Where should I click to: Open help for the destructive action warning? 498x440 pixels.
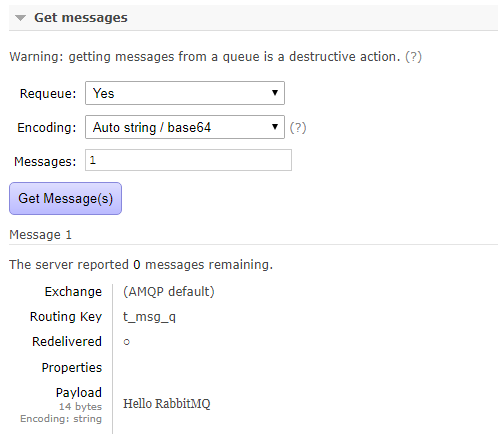(413, 57)
